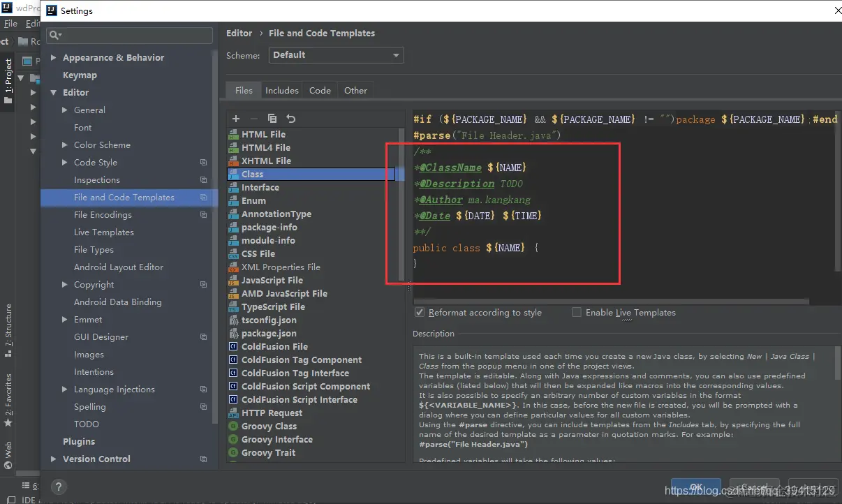Toggle Reformat according to style checkbox
The image size is (842, 504).
click(420, 312)
